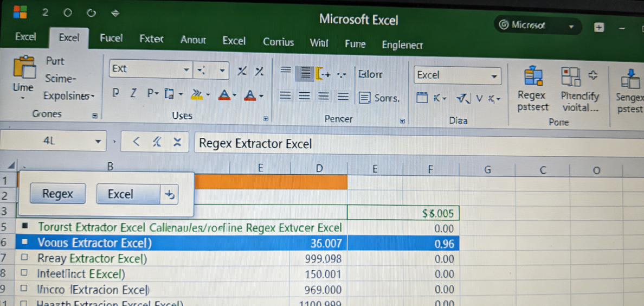This screenshot has height=306, width=644.
Task: Click the Elorr wrap icon
Action: click(x=370, y=74)
